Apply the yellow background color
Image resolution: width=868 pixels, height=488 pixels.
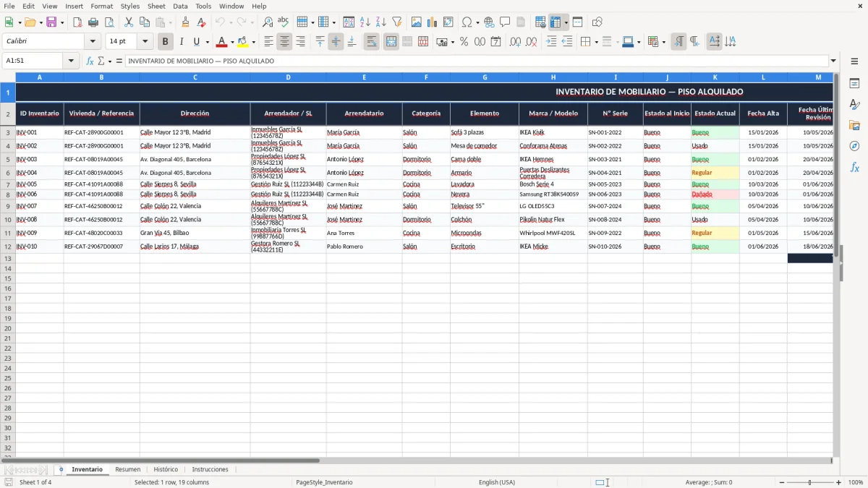(243, 42)
